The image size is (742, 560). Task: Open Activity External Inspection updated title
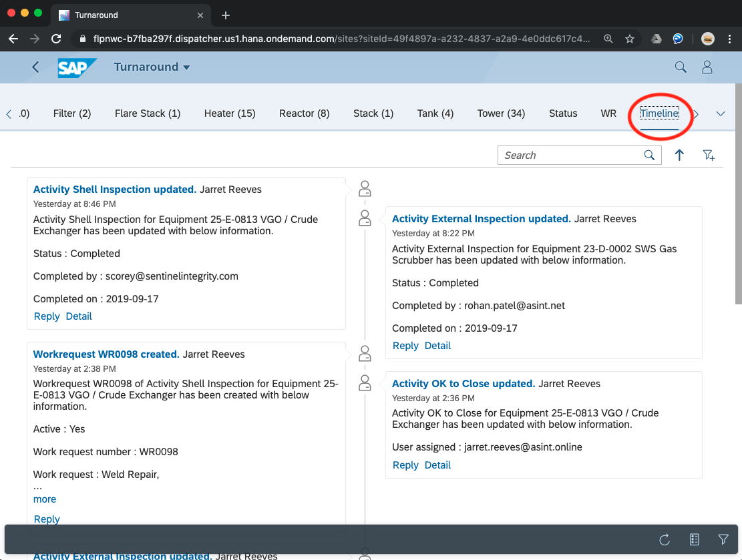[x=482, y=218]
